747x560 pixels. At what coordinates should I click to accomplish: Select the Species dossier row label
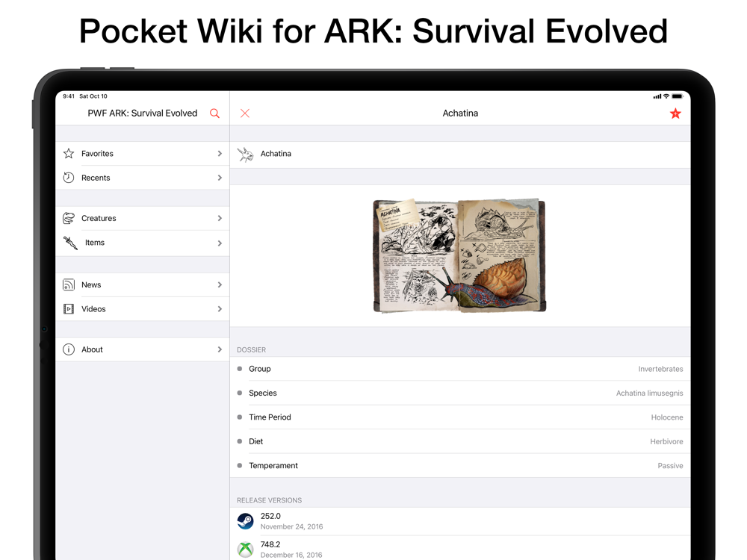pos(262,393)
